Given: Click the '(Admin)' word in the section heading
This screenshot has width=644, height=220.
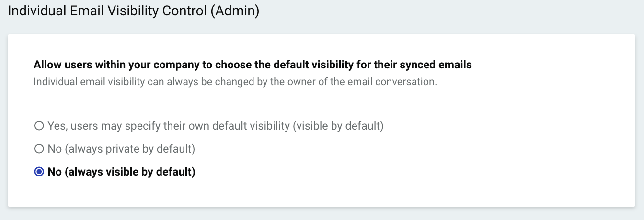Looking at the screenshot, I should point(235,11).
